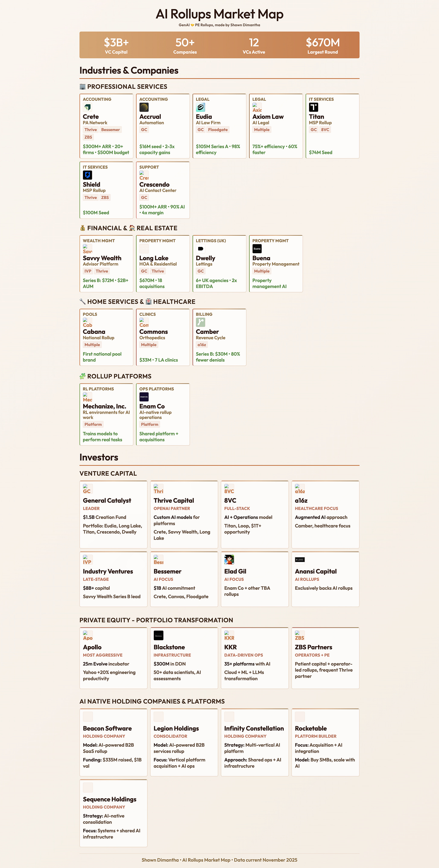Click the "8VC" tag on Titan card
This screenshot has height=868, width=439.
(325, 130)
